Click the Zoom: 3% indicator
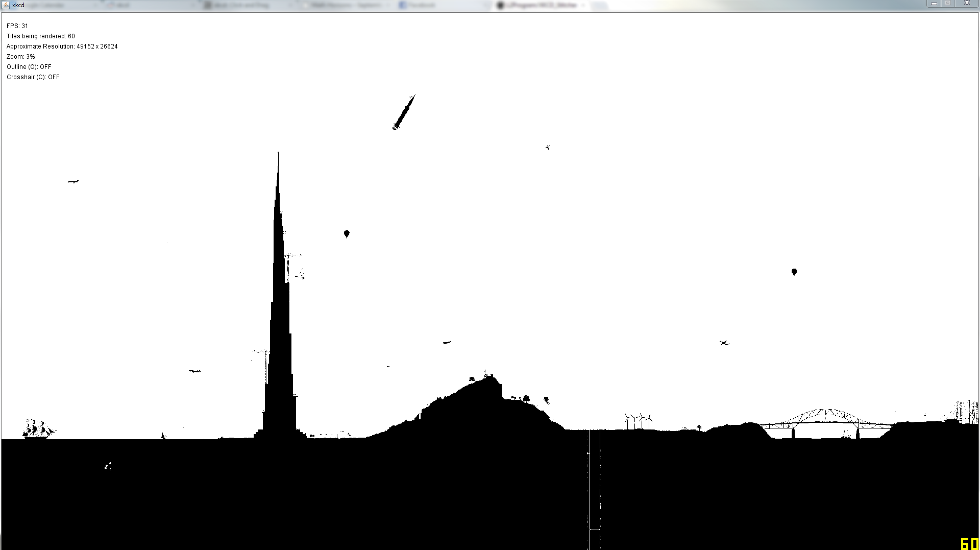Screen dimensions: 980x550 point(20,56)
